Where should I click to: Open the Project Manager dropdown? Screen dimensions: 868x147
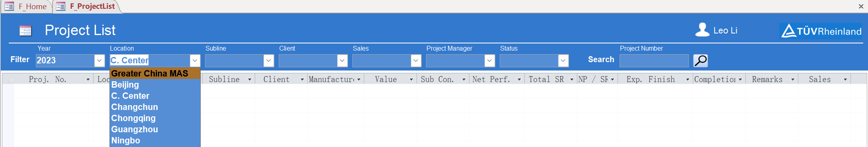tap(490, 61)
